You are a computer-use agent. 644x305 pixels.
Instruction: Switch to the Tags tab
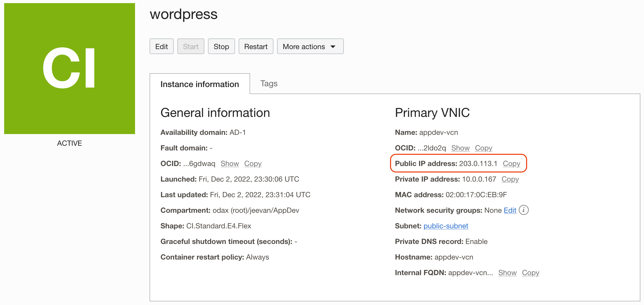[x=269, y=83]
